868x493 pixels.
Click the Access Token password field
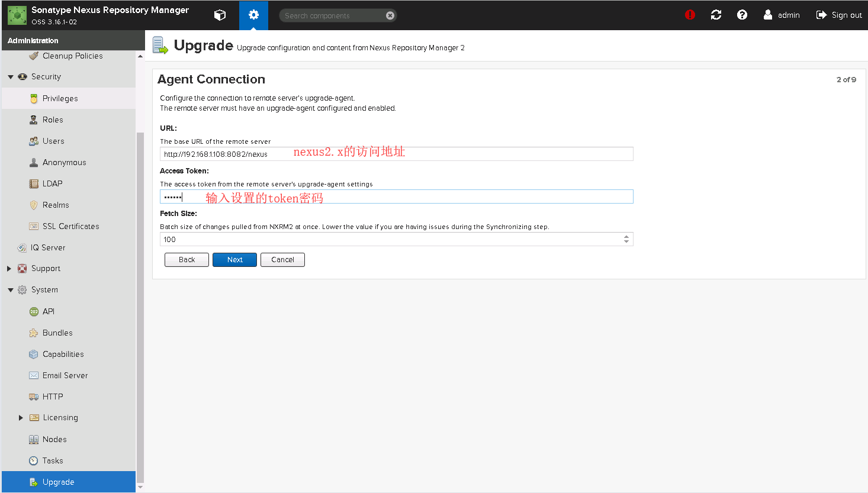pyautogui.click(x=397, y=196)
